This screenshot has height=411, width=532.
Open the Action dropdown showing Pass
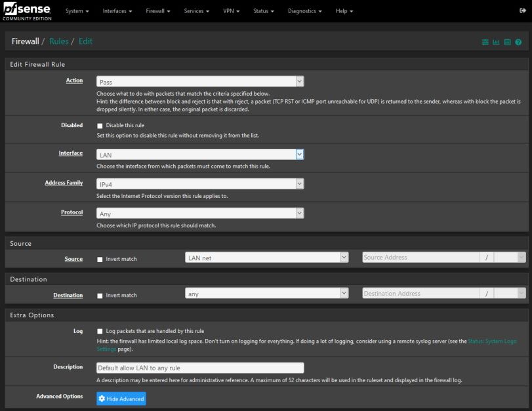[x=200, y=81]
